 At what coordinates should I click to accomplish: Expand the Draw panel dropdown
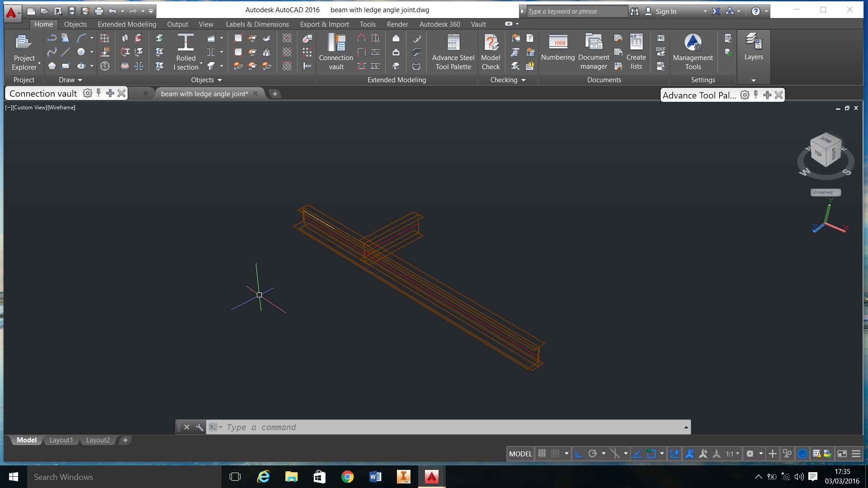coord(80,80)
